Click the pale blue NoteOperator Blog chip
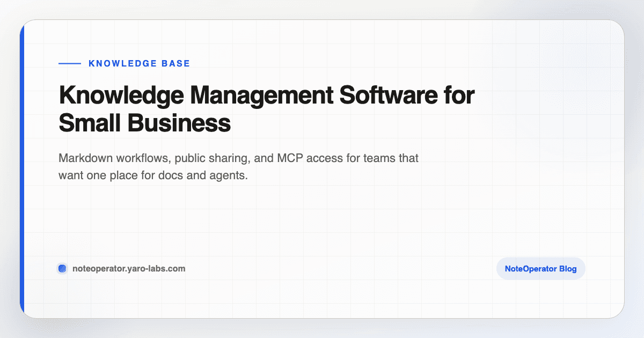 pos(540,268)
